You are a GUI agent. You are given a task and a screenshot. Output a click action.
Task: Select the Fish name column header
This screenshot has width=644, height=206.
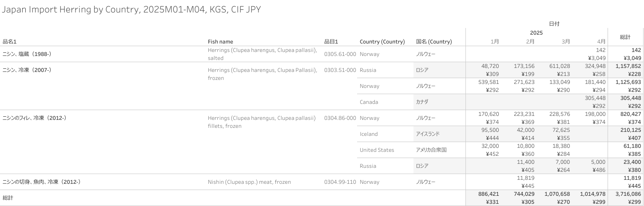tap(220, 42)
